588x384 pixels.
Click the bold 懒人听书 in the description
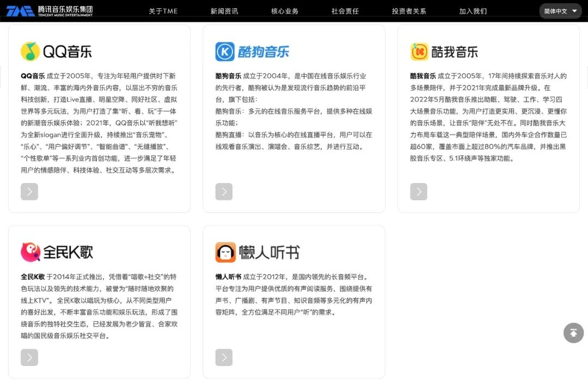(x=228, y=277)
